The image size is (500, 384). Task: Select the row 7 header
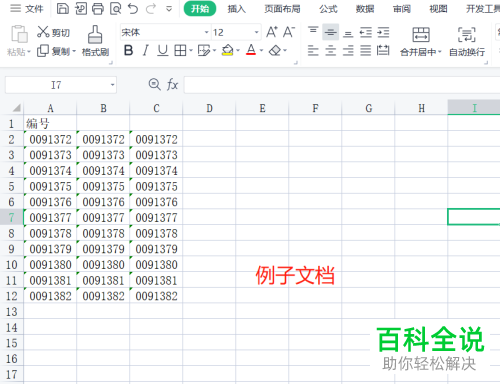12,217
